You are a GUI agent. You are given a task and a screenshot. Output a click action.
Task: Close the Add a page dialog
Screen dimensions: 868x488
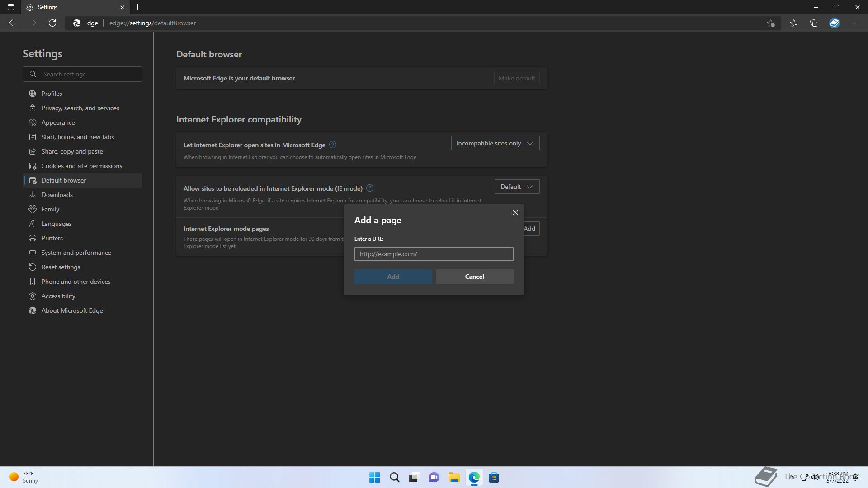click(x=515, y=212)
